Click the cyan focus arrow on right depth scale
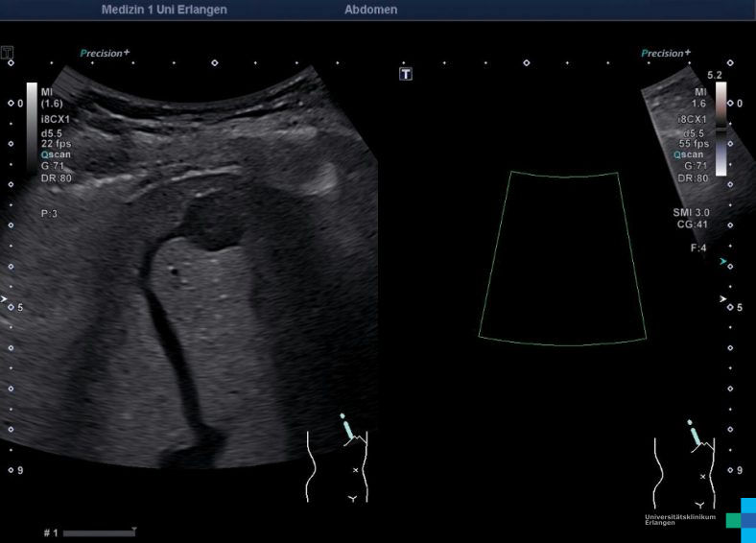Viewport: 756px width, 543px height. pyautogui.click(x=722, y=261)
